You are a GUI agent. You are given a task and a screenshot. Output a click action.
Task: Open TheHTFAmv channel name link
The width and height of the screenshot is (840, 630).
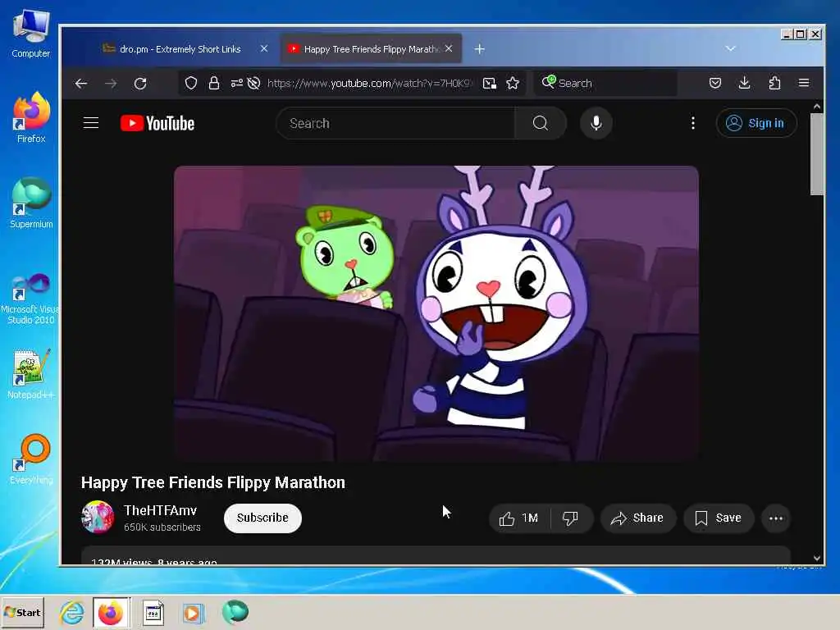coord(160,510)
